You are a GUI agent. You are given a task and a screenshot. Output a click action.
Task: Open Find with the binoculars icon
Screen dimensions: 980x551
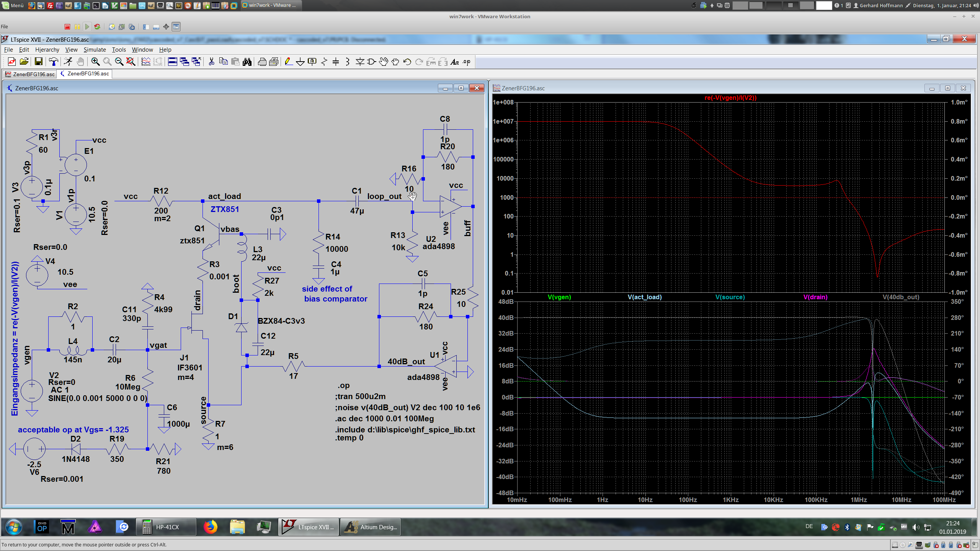point(247,62)
